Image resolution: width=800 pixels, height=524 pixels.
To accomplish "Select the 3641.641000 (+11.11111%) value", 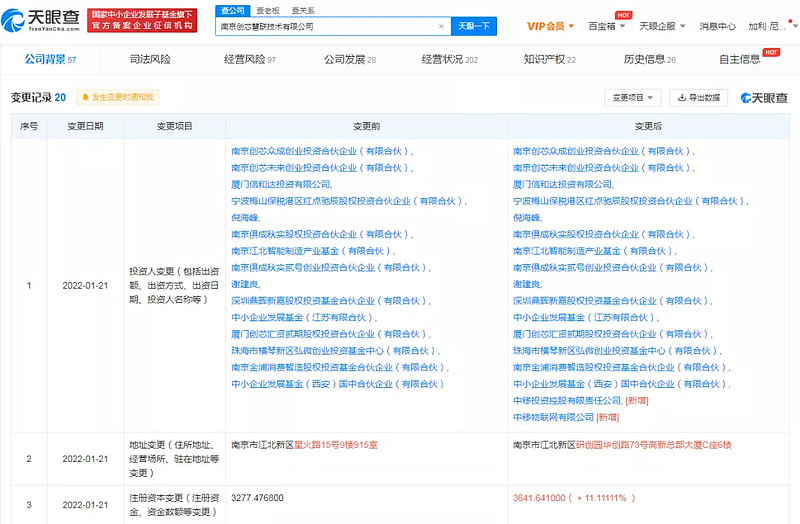I will click(574, 497).
